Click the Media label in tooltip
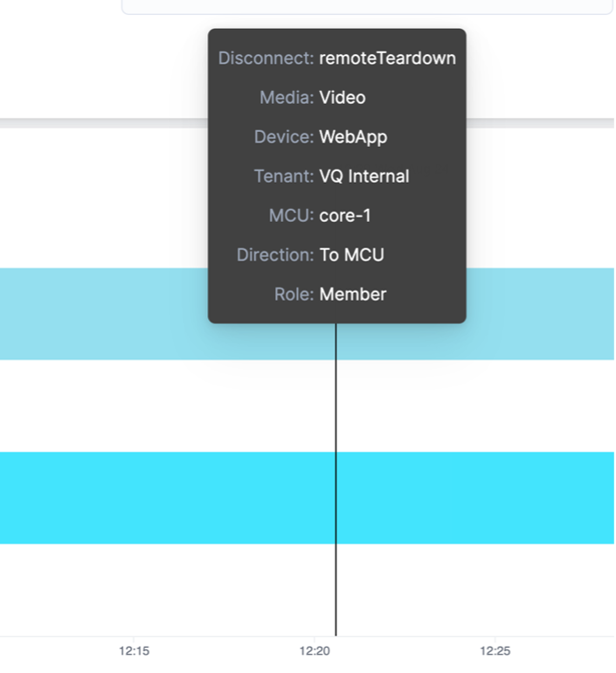Image resolution: width=616 pixels, height=673 pixels. point(287,98)
